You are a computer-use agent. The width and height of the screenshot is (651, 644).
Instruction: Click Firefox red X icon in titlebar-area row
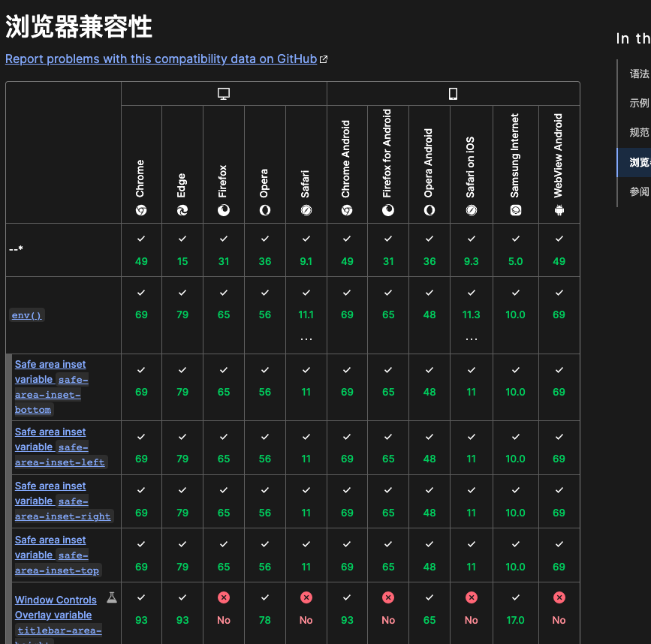(224, 597)
